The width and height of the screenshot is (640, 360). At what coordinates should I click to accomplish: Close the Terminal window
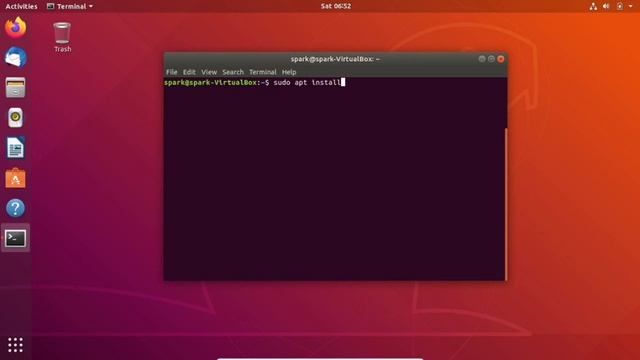click(501, 59)
